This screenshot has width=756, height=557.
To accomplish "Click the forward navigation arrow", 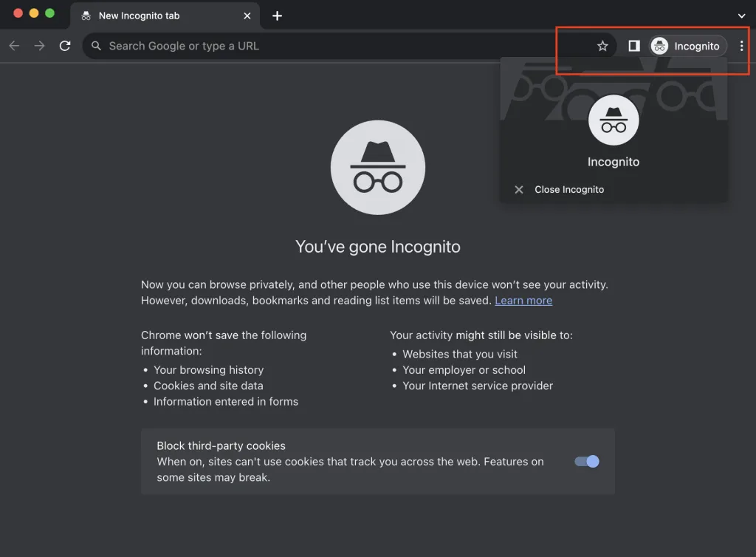I will pos(39,45).
